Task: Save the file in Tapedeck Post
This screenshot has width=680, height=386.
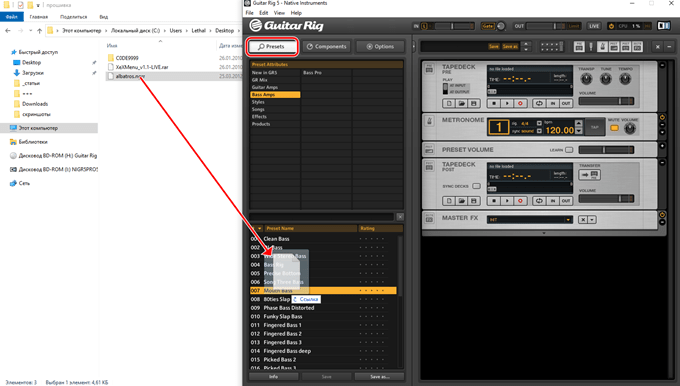Action: pyautogui.click(x=474, y=201)
